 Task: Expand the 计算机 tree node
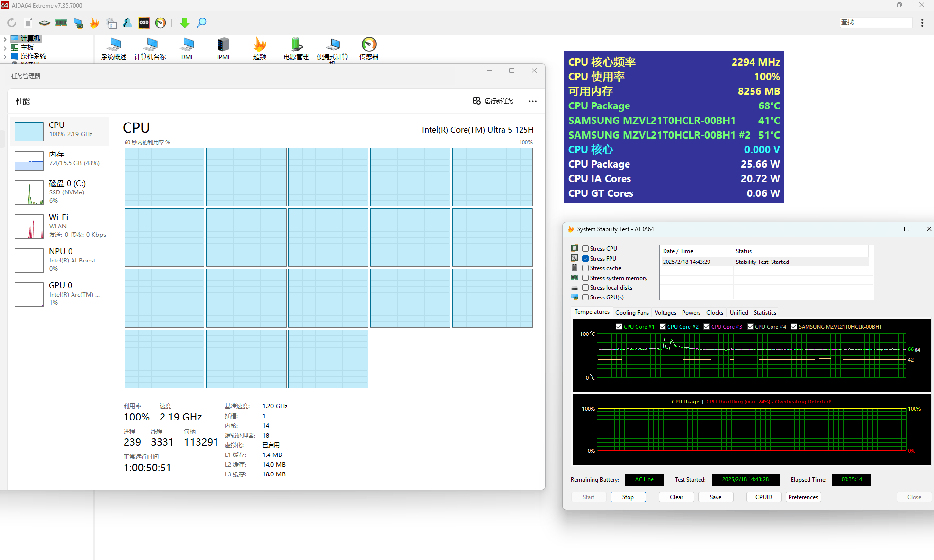pos(5,39)
